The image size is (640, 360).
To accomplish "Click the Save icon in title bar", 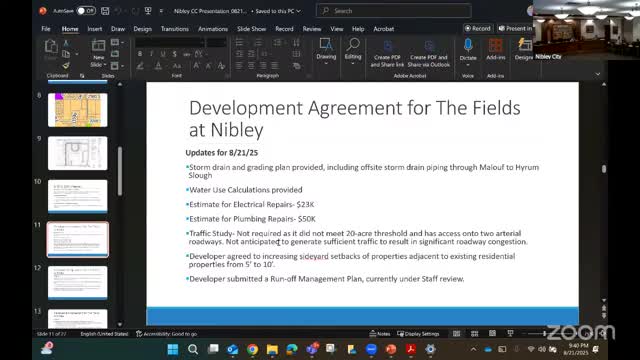I will [x=105, y=11].
